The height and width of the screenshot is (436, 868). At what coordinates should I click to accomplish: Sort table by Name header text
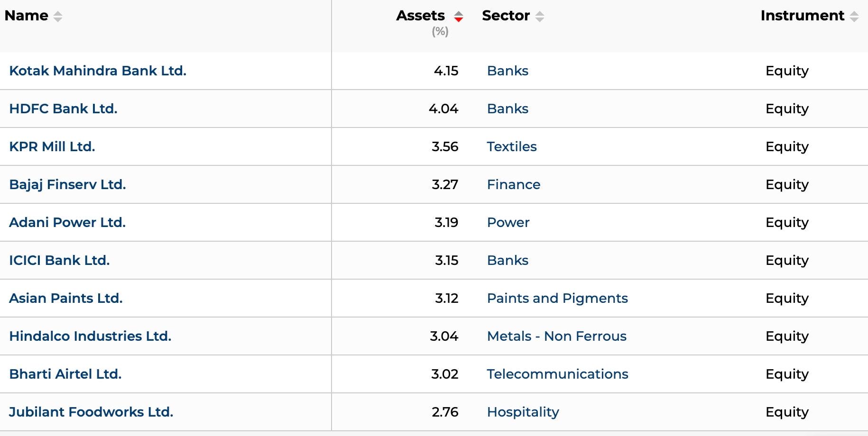[27, 16]
